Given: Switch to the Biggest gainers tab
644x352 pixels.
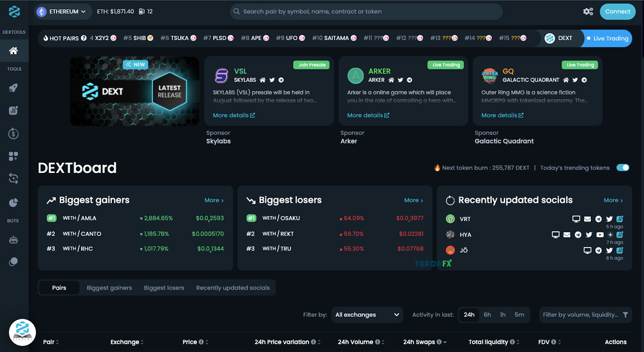Looking at the screenshot, I should [x=109, y=288].
